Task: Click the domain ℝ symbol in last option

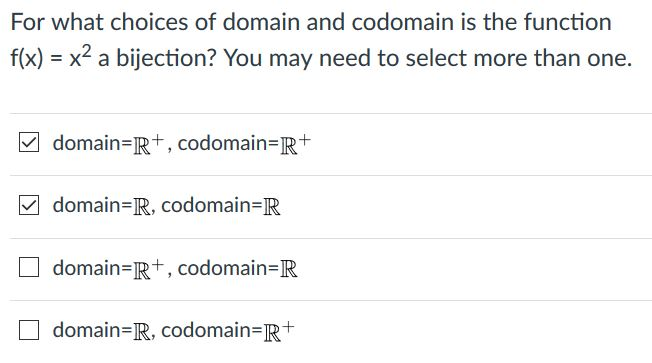Action: (x=142, y=331)
